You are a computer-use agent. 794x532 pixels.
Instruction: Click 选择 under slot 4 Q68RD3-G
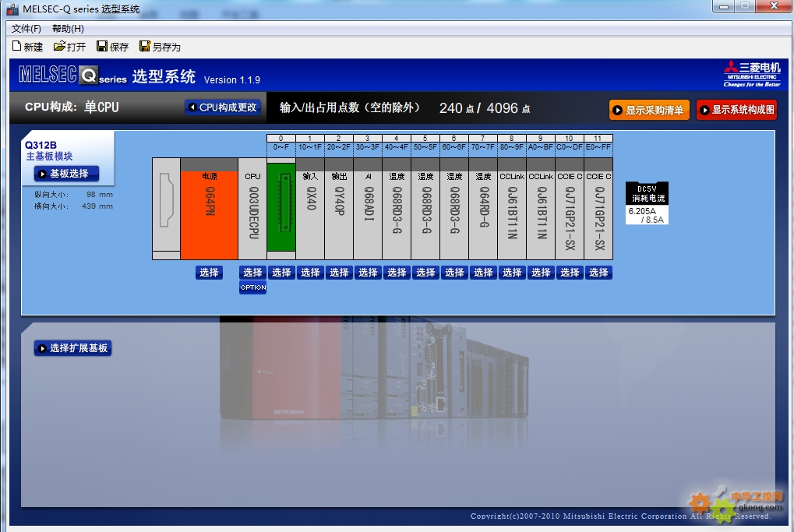pos(397,273)
